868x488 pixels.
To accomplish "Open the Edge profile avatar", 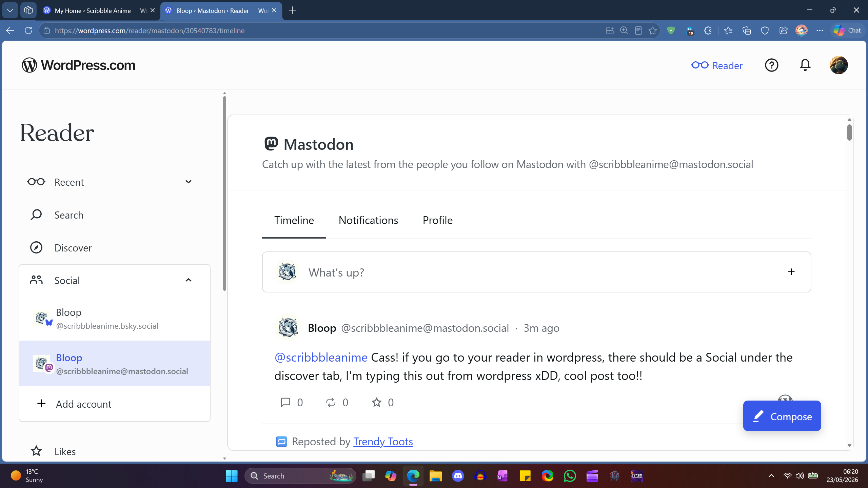I will pos(802,30).
